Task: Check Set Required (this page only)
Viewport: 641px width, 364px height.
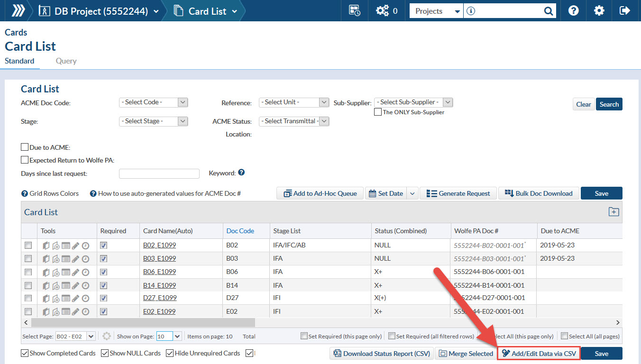Action: [x=304, y=336]
